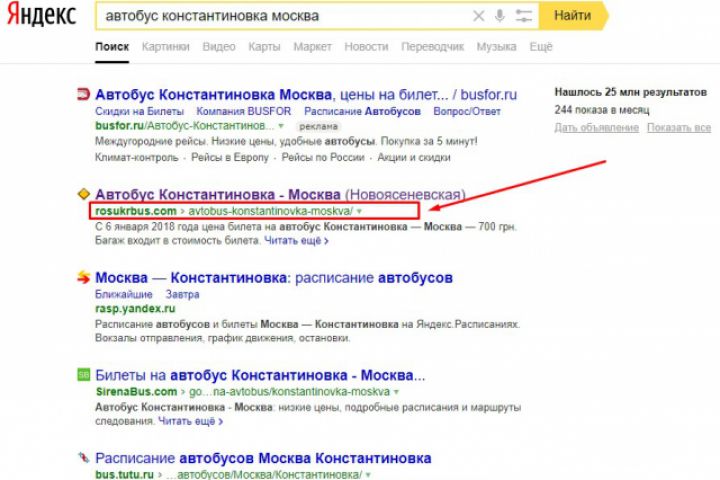Click the bus.tutu.ru favicon
Image resolution: width=720 pixels, height=480 pixels.
pos(83,457)
